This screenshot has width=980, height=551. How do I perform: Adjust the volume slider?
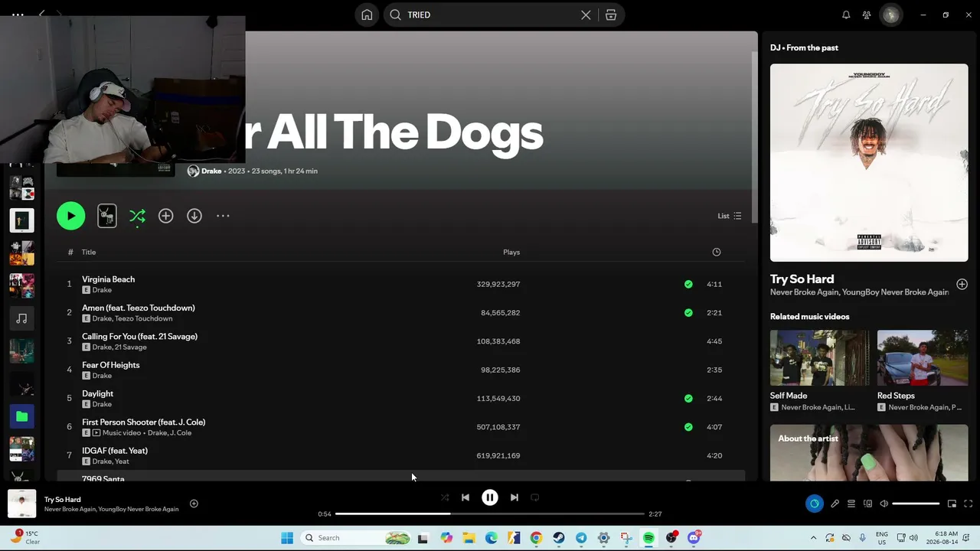point(916,504)
